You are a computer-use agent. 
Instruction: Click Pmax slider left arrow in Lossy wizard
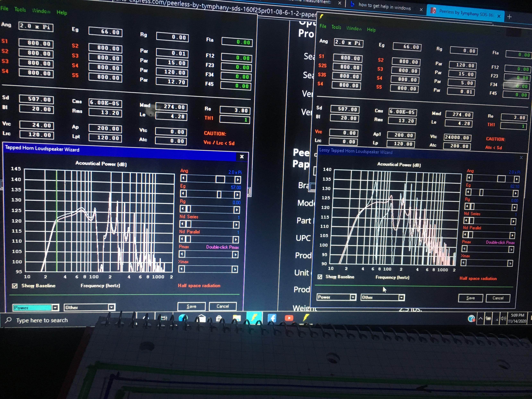pyautogui.click(x=464, y=248)
